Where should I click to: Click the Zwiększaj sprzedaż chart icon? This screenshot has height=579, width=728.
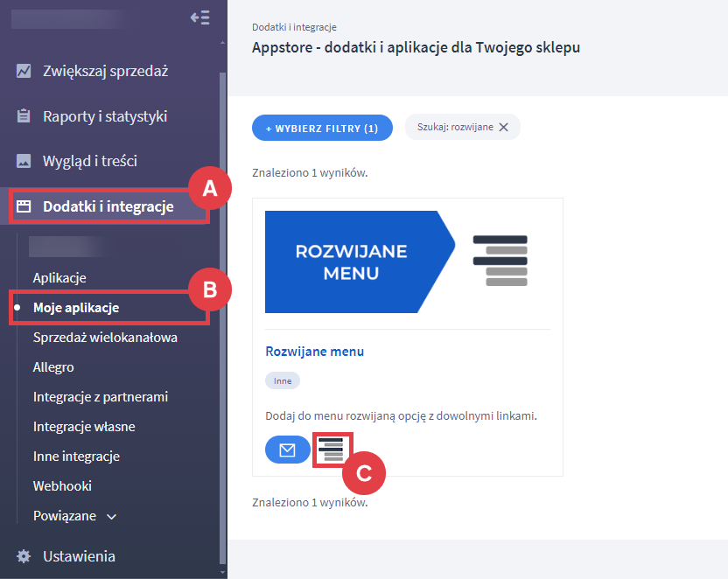click(24, 71)
